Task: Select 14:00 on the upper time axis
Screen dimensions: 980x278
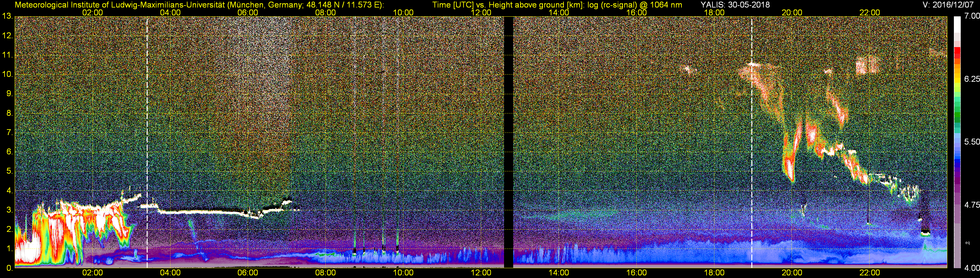Action: click(559, 12)
